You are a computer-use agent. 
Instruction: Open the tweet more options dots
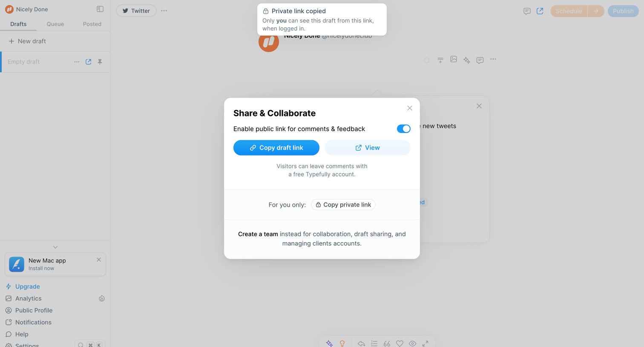(x=493, y=59)
